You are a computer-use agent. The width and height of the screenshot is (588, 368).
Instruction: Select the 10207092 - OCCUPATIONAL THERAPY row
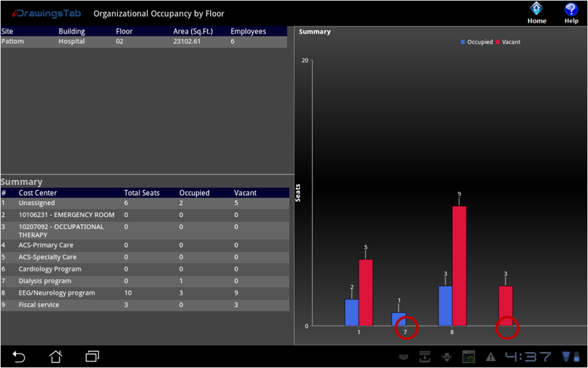tap(145, 230)
